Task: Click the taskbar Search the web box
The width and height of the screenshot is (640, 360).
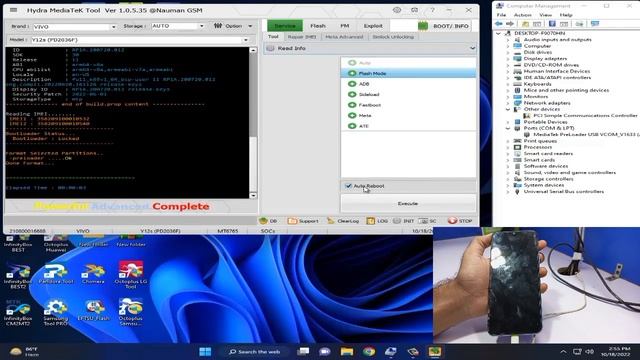Action: (255, 351)
